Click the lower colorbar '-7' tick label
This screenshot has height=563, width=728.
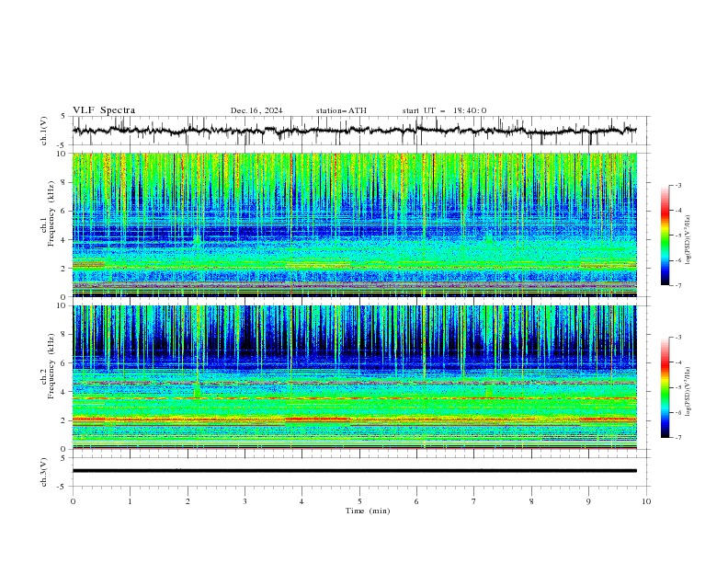point(678,437)
